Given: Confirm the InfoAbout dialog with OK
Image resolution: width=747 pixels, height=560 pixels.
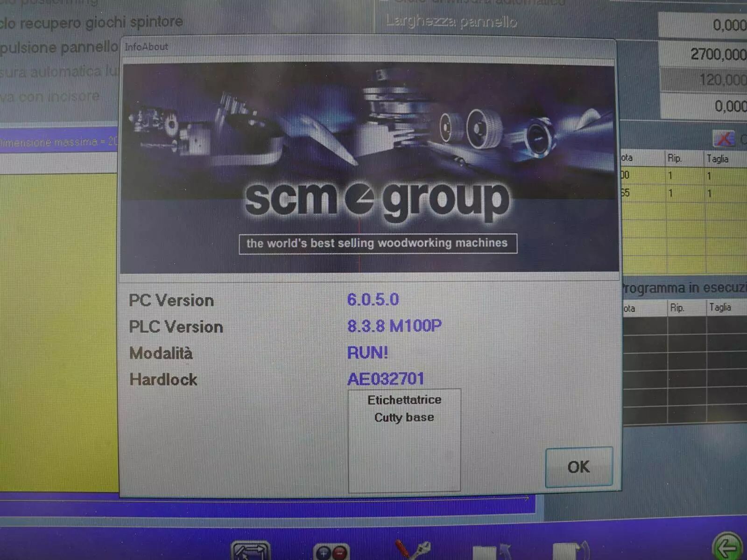Looking at the screenshot, I should pos(579,467).
